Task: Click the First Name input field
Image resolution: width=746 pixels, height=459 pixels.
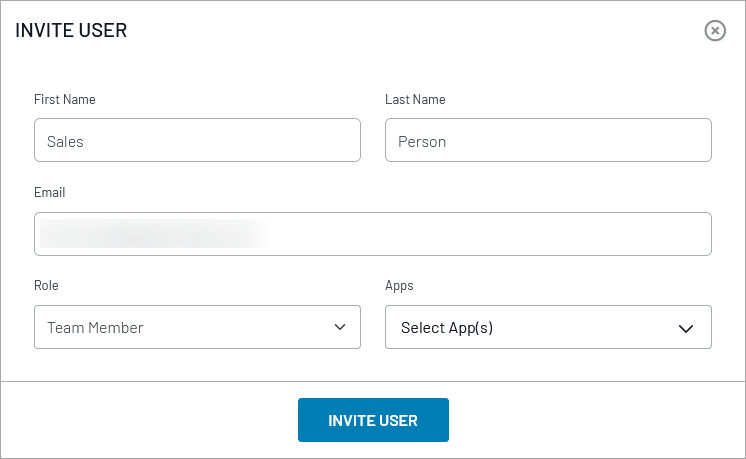Action: [197, 141]
